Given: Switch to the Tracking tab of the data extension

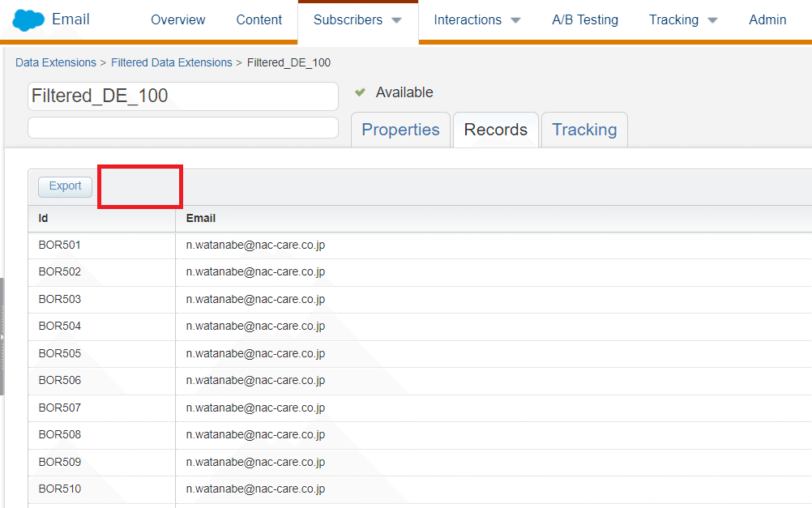Looking at the screenshot, I should point(584,130).
